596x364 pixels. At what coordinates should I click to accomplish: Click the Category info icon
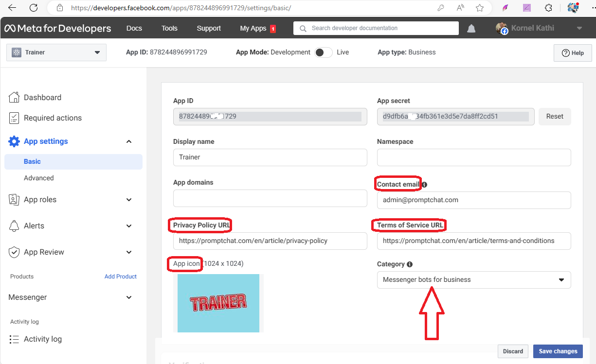(410, 264)
